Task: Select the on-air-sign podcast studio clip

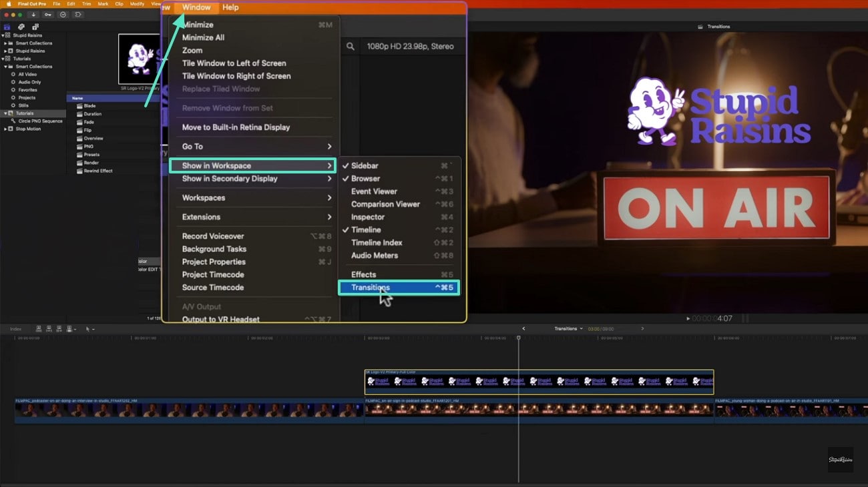Action: 539,410
